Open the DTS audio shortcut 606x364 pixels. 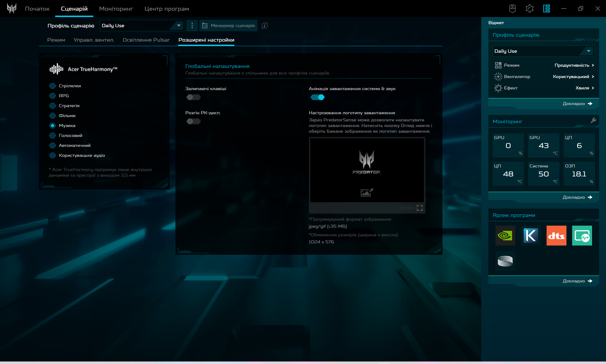(556, 236)
